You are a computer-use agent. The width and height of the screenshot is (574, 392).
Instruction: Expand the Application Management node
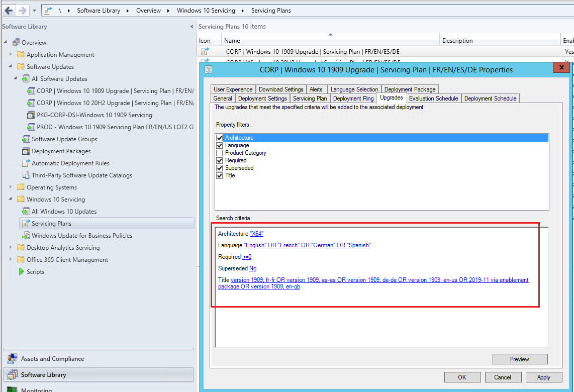tap(11, 54)
